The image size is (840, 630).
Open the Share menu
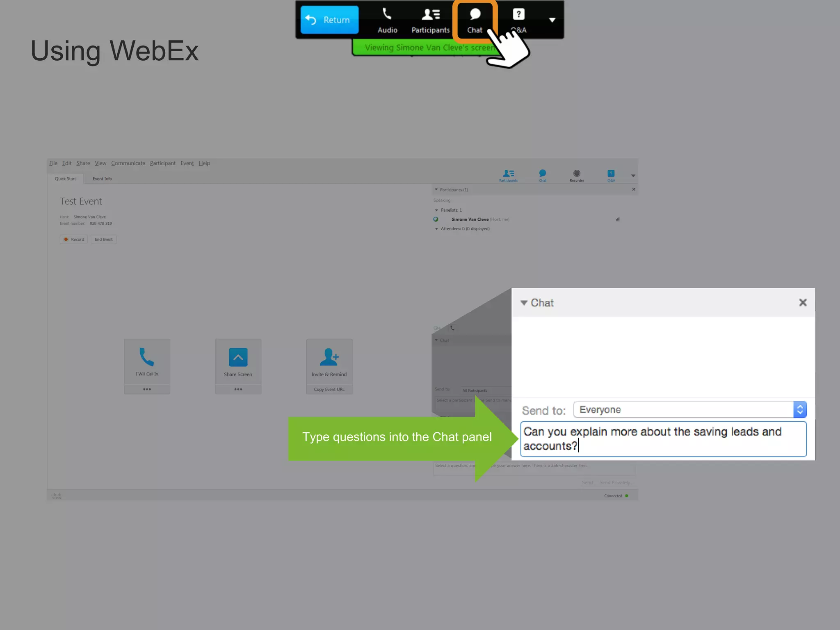click(x=83, y=163)
